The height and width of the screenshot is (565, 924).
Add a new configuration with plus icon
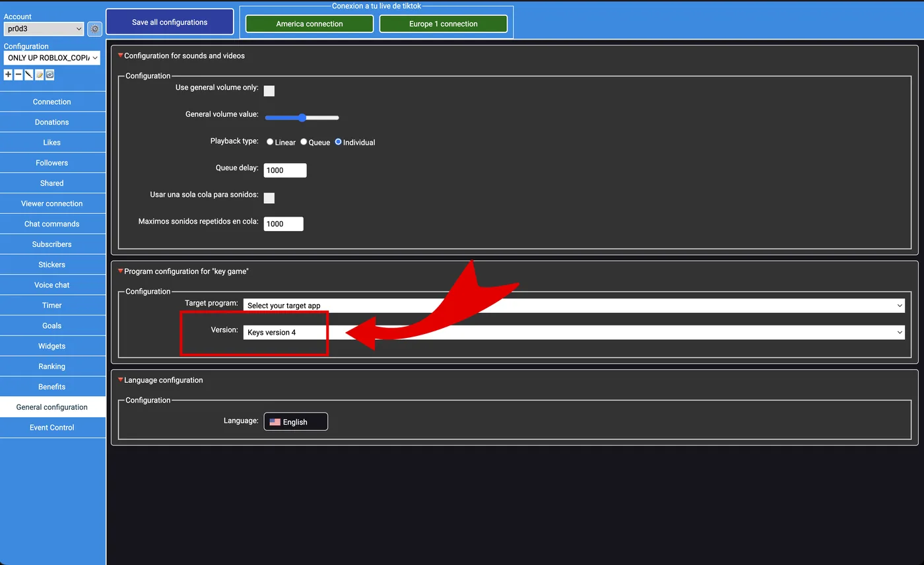click(8, 75)
